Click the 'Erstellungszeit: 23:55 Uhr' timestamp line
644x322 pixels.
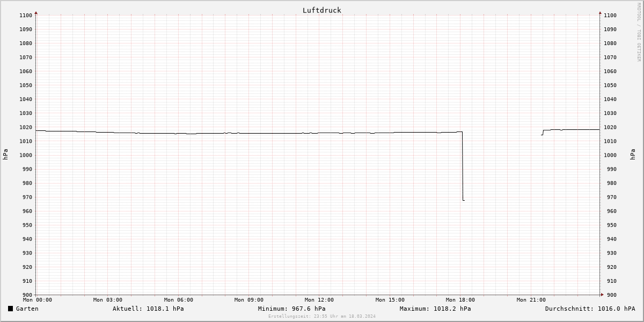[322, 316]
